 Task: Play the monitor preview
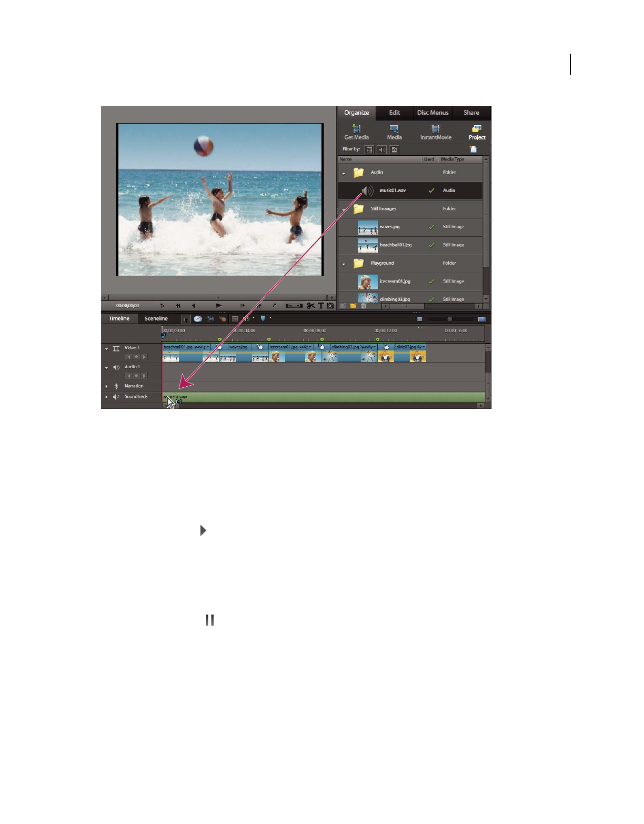(x=219, y=306)
